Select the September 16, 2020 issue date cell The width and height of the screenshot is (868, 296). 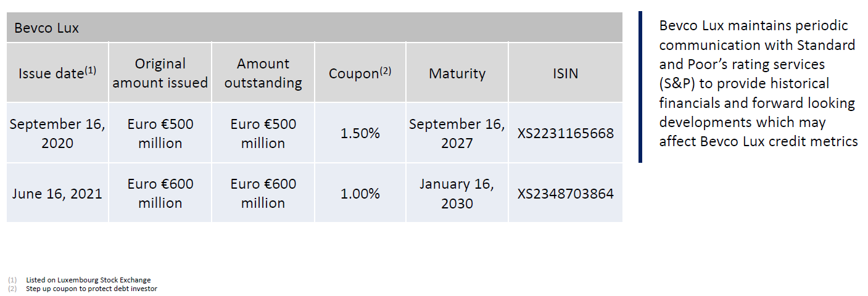click(57, 133)
